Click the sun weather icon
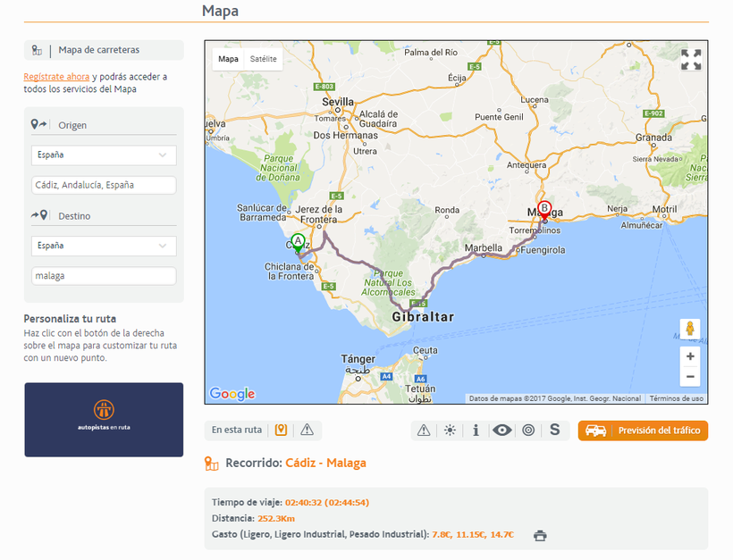Screen dimensions: 733x560 [x=450, y=430]
